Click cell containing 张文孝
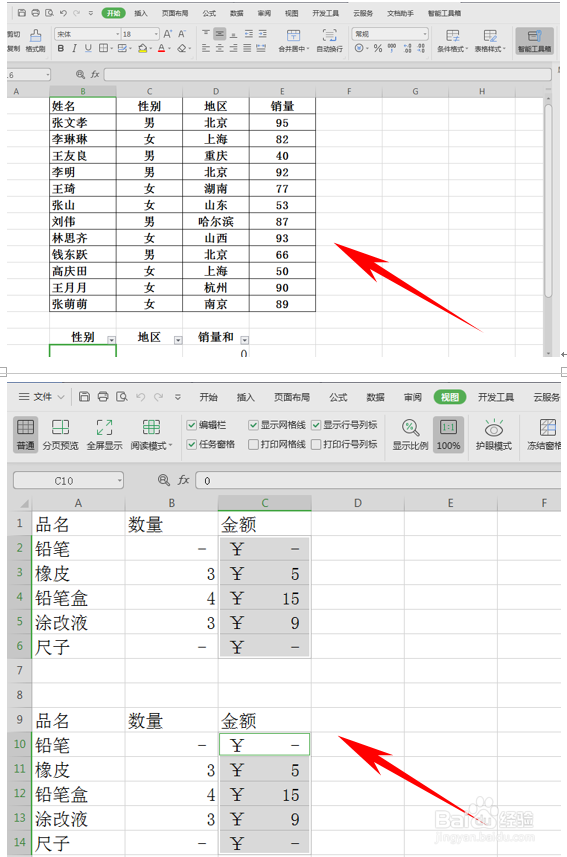 point(83,122)
